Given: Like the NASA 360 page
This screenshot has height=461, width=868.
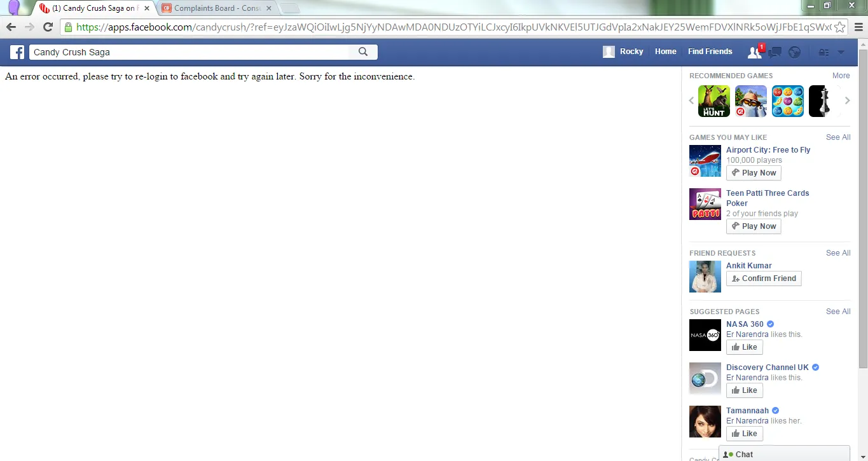Looking at the screenshot, I should click(744, 347).
